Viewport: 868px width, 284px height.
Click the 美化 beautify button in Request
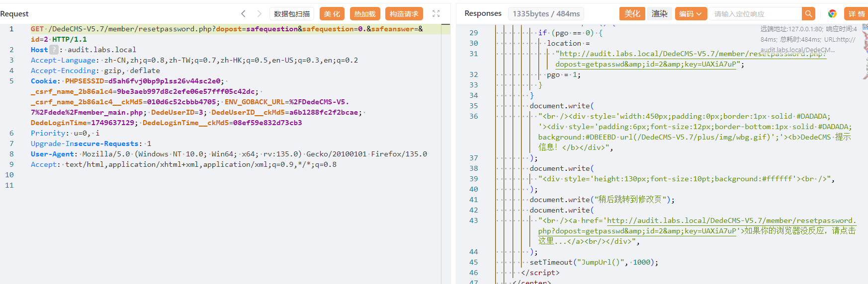point(332,14)
